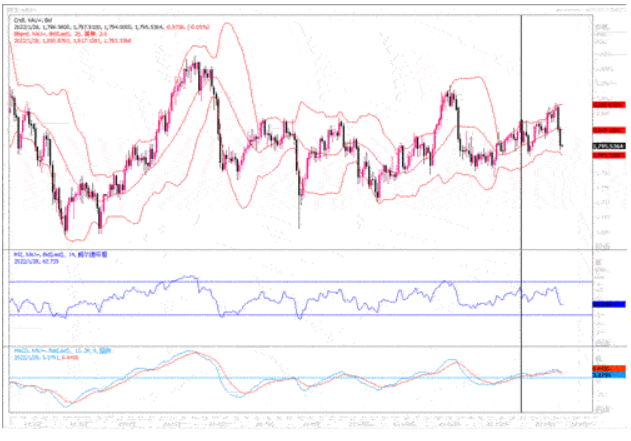The image size is (631, 441).
Task: Click the lower Bollinger band red price tag
Action: coord(608,155)
